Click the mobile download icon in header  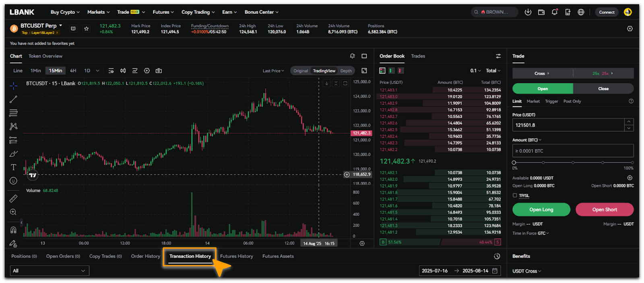click(x=568, y=12)
